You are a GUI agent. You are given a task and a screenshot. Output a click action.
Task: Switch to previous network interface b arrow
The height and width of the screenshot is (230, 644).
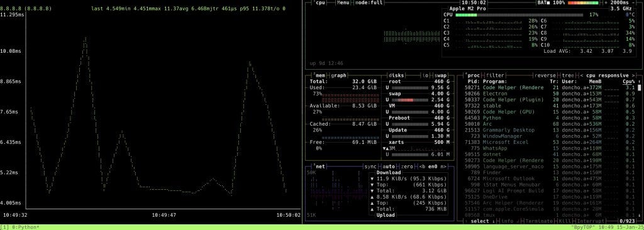point(423,167)
